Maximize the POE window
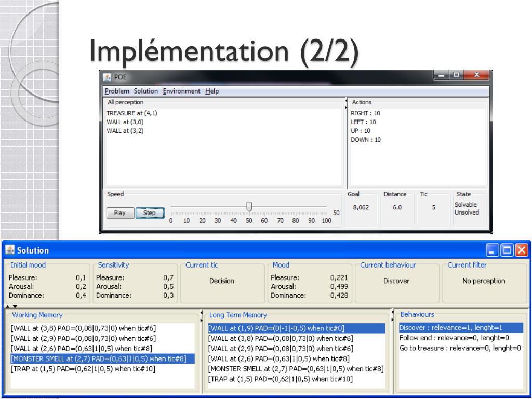Screen dimensions: 532x399 [456, 75]
